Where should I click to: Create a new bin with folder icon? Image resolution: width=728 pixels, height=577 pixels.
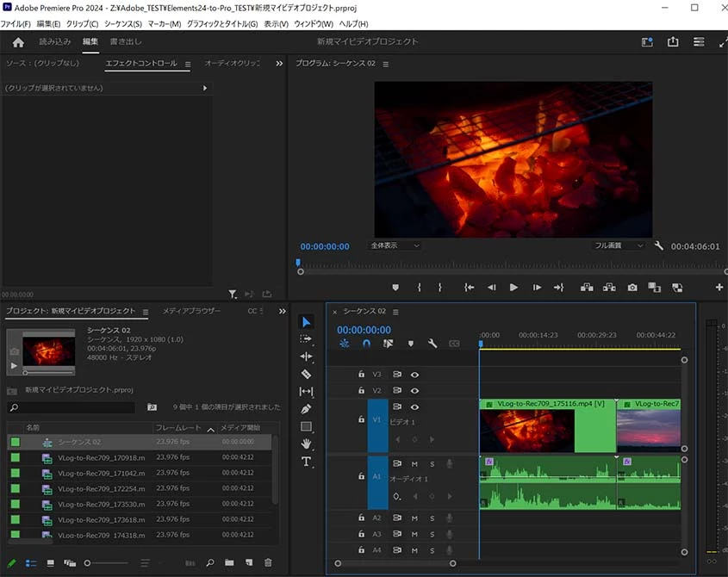(x=229, y=562)
